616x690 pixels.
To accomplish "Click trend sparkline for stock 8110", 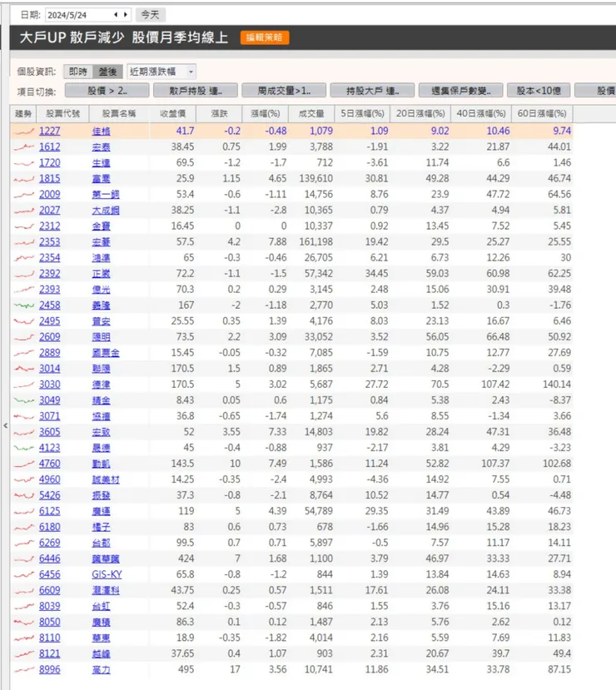I will pyautogui.click(x=24, y=638).
